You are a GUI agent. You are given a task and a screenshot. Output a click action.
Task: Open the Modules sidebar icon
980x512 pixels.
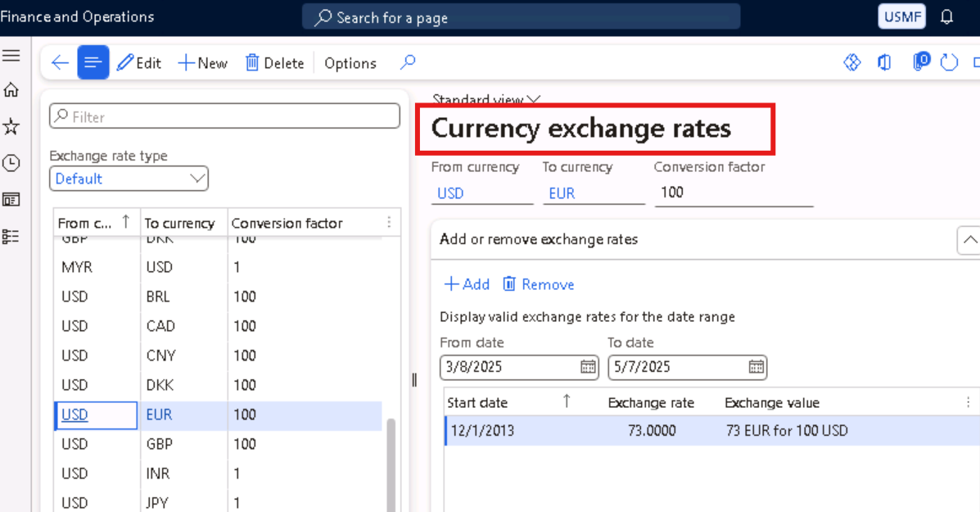click(x=11, y=234)
